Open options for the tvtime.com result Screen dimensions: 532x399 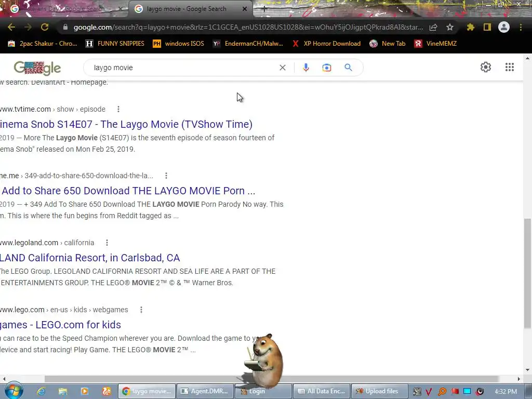[x=118, y=109]
